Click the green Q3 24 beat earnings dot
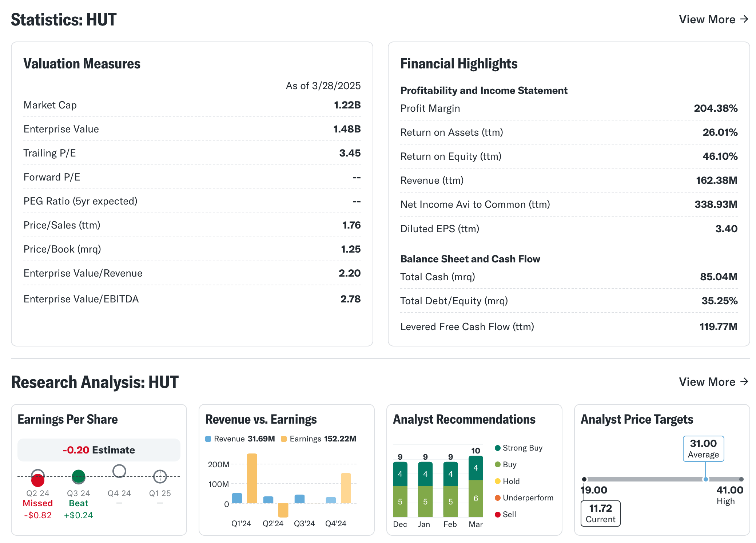This screenshot has width=756, height=543. (x=79, y=475)
